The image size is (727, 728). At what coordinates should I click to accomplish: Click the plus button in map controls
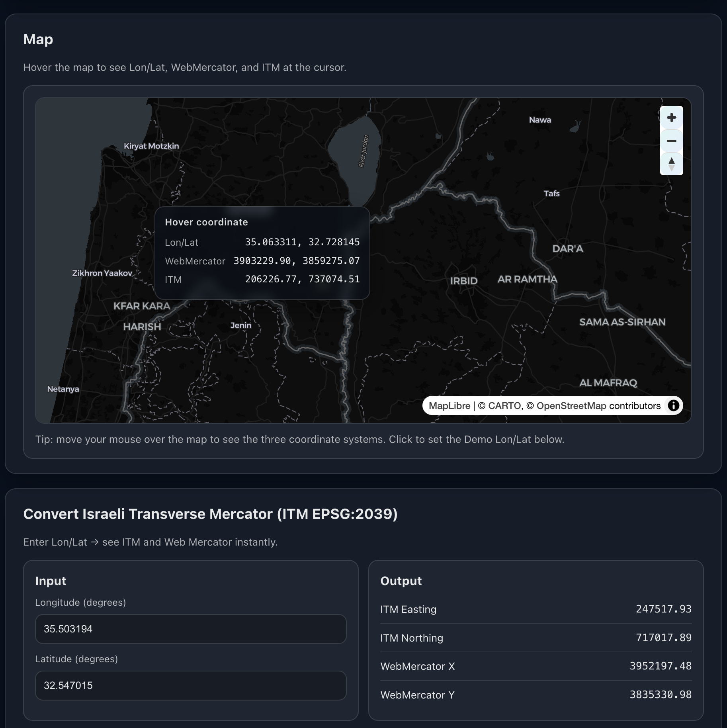[672, 118]
